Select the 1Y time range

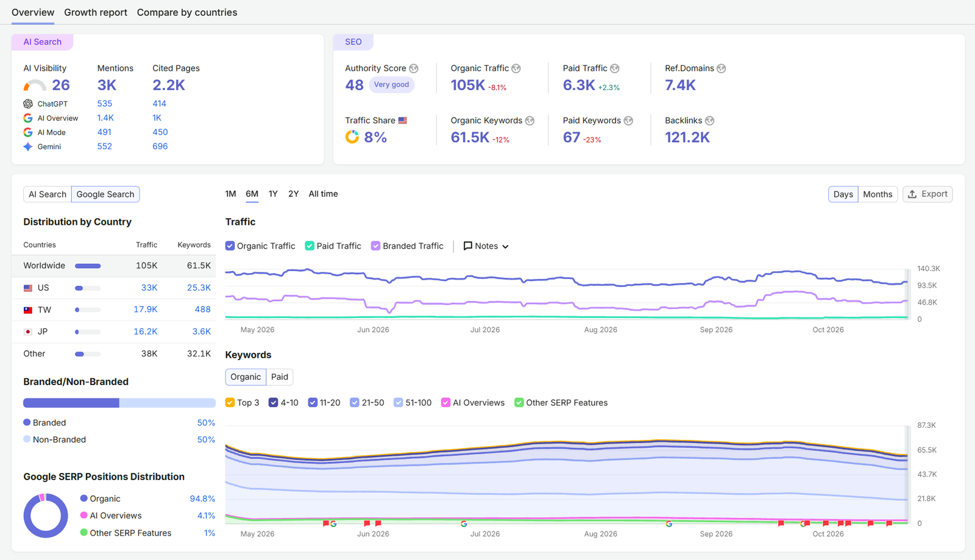point(273,194)
